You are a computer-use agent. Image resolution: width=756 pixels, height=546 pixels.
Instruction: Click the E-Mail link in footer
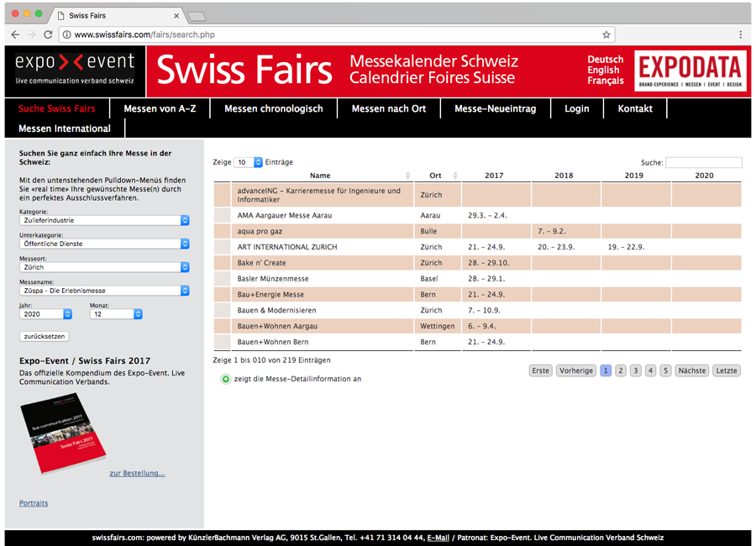coord(438,538)
